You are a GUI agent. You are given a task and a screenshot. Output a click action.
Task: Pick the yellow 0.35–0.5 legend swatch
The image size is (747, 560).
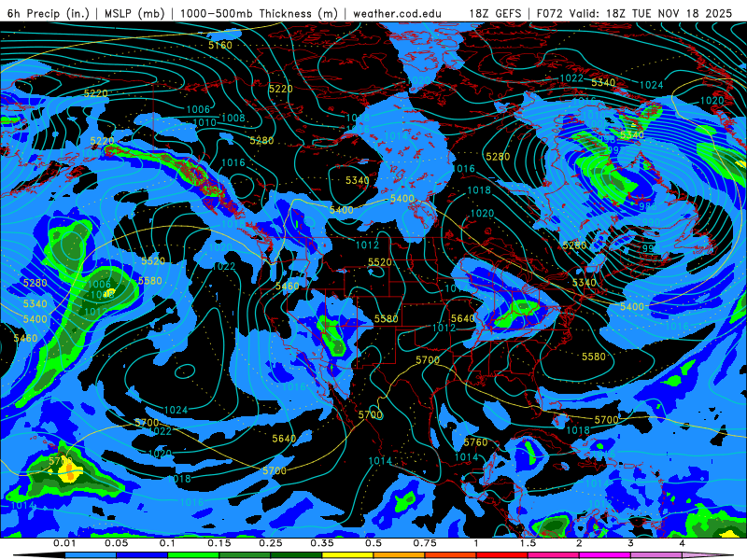pyautogui.click(x=347, y=555)
